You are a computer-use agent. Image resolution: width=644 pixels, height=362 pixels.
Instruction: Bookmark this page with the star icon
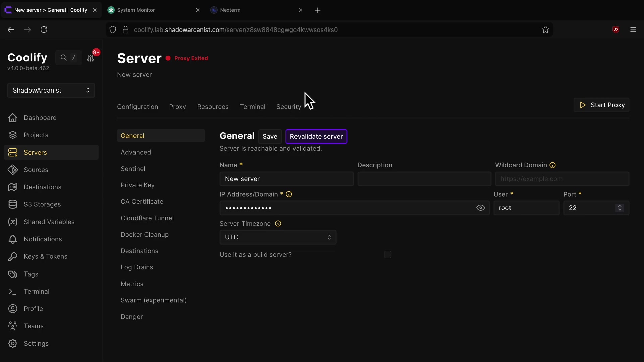coord(545,29)
